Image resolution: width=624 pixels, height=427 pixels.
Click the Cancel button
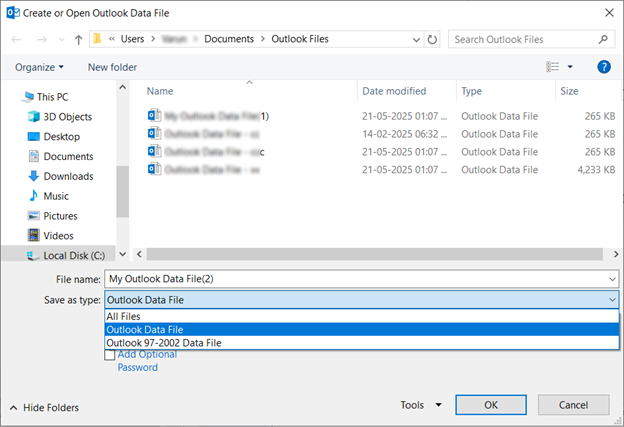pyautogui.click(x=573, y=405)
